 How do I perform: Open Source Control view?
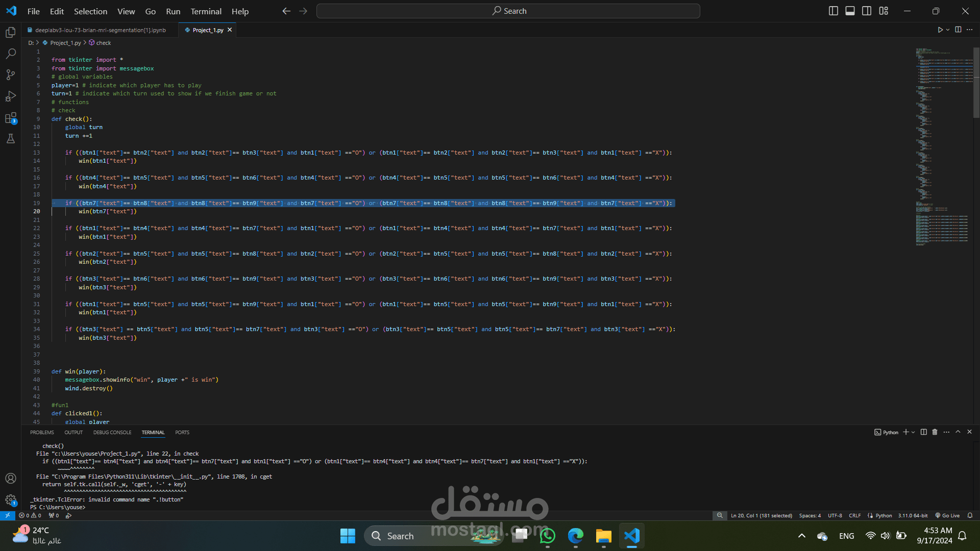11,75
